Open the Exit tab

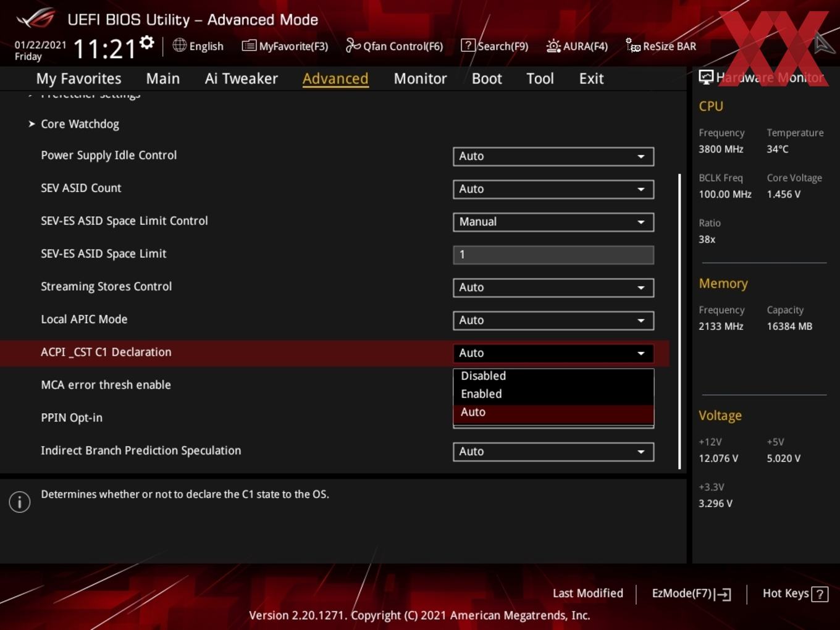pos(591,78)
